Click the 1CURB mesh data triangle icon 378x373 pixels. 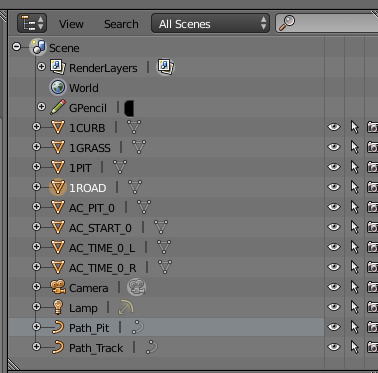(134, 127)
